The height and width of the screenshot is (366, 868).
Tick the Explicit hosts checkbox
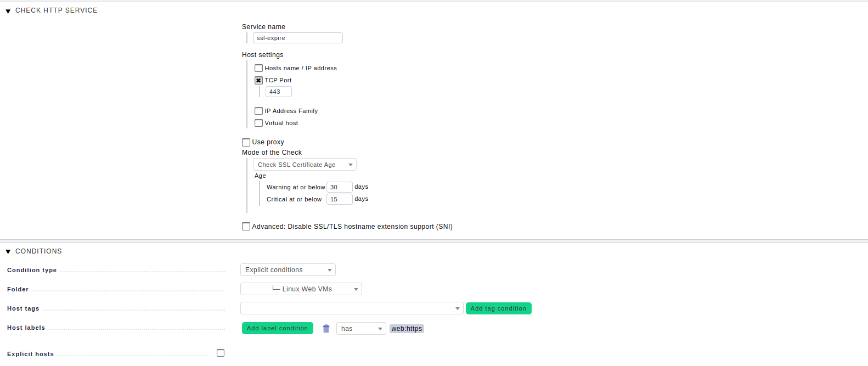[221, 353]
